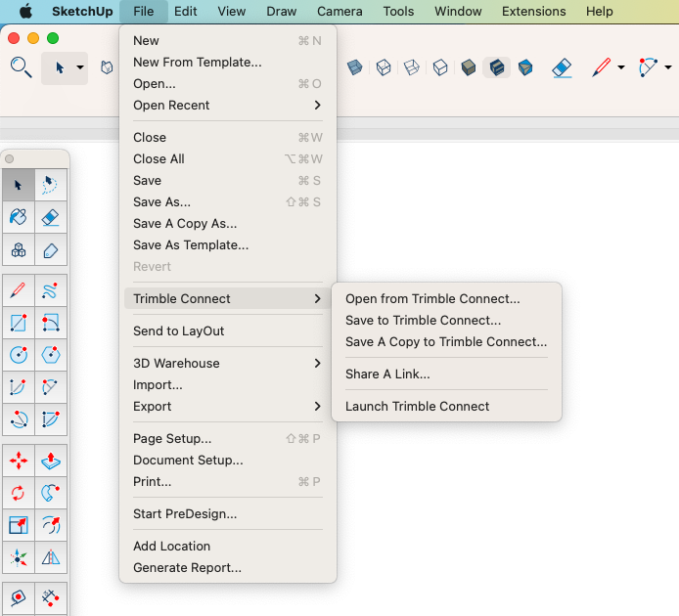Activate the Push/Pull tool
The height and width of the screenshot is (616, 679).
[x=51, y=461]
